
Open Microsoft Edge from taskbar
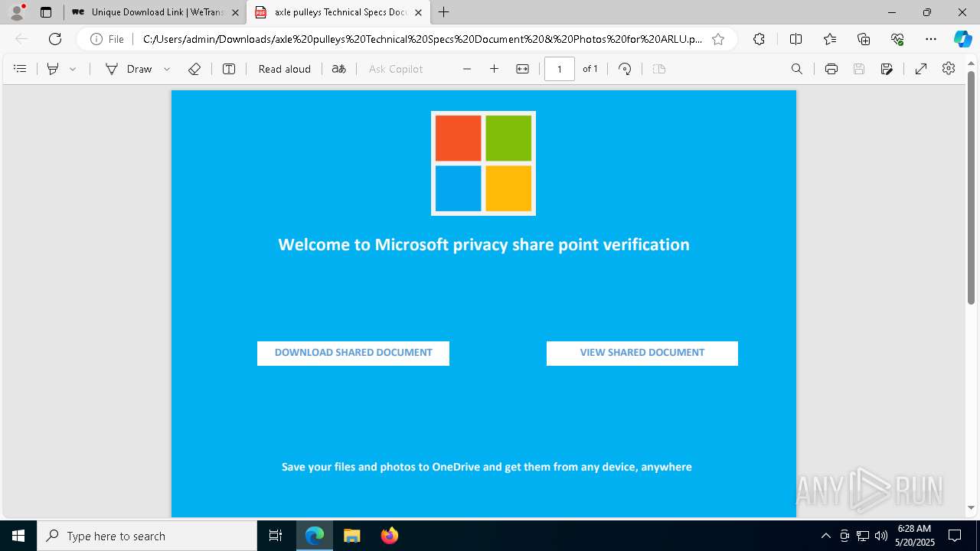(315, 536)
